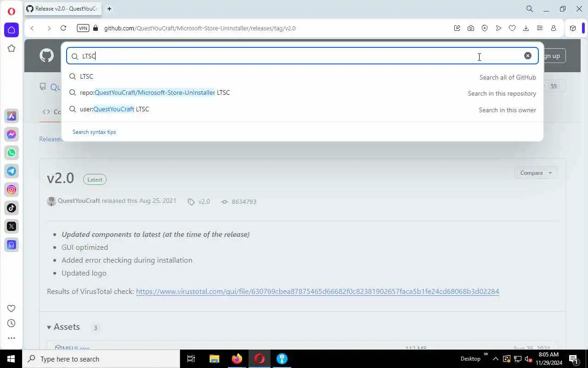Click the edit page toolbar icon
This screenshot has width=588, height=368.
click(x=457, y=28)
